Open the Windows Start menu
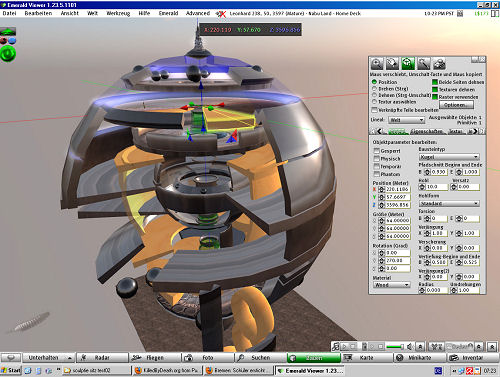The height and width of the screenshot is (377, 500). pos(11,370)
